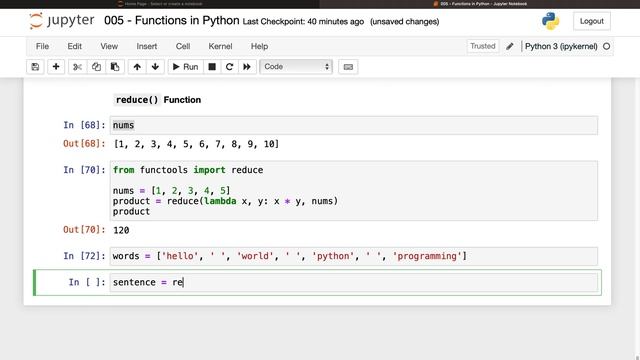Insert a cell below with plus icon

[x=56, y=67]
